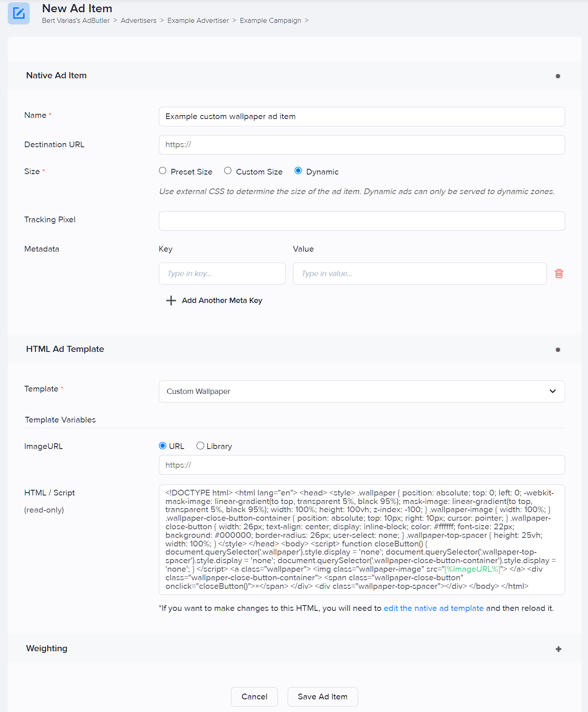
Task: Go to Bert Varias's AdButler breadcrumb home
Action: coord(76,20)
